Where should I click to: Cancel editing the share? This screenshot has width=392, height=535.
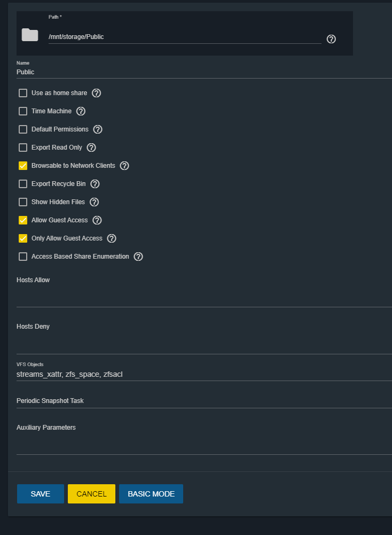click(x=91, y=494)
